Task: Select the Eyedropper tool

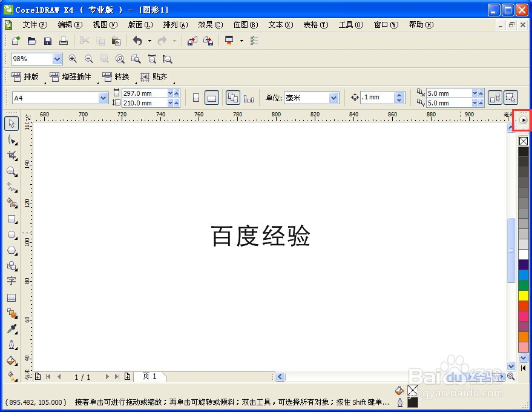Action: pyautogui.click(x=12, y=329)
